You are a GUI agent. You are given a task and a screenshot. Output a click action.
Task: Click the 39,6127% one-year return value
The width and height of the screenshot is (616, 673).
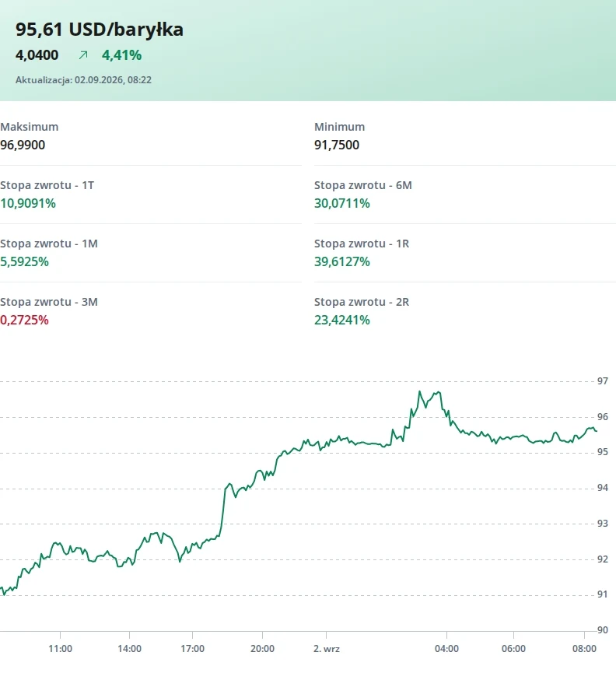[342, 262]
